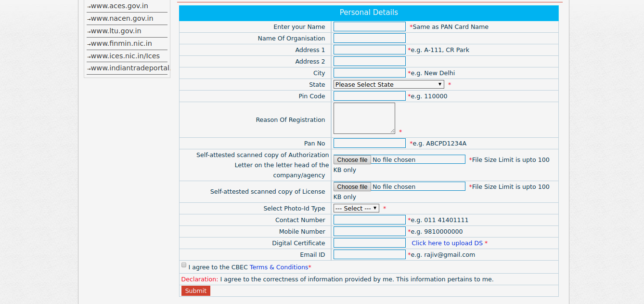644x304 pixels.
Task: Open www.ices.nic.in/Ices from the sidebar
Action: pyautogui.click(x=125, y=56)
